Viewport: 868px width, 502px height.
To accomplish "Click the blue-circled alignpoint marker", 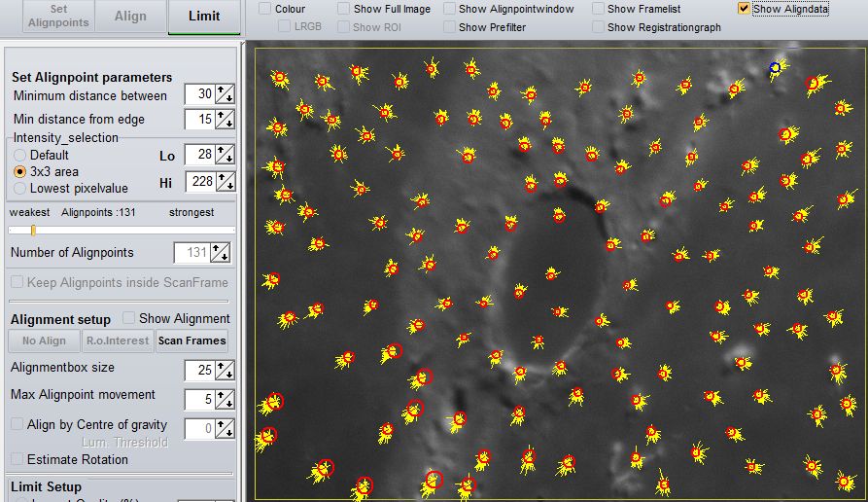I will (x=775, y=67).
